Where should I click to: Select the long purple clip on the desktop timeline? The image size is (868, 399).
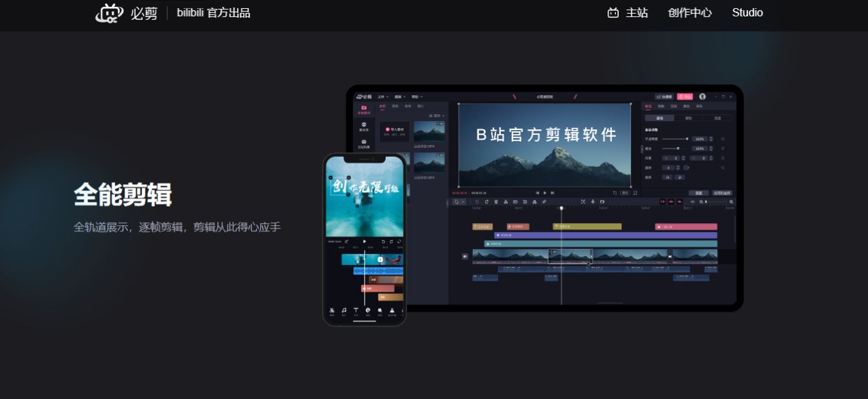[606, 235]
